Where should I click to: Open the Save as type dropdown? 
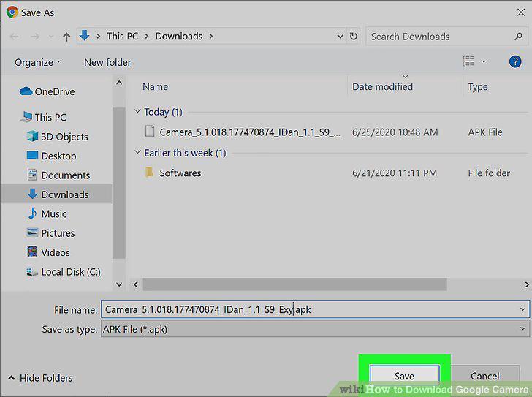(315, 329)
